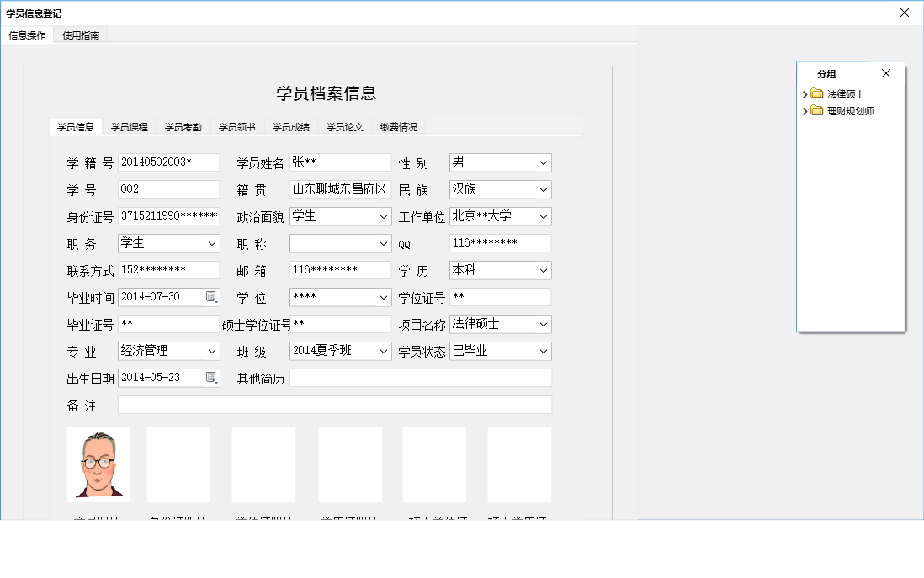Expand the 法律硕士 tree node chevron
The width and height of the screenshot is (924, 578).
[805, 94]
